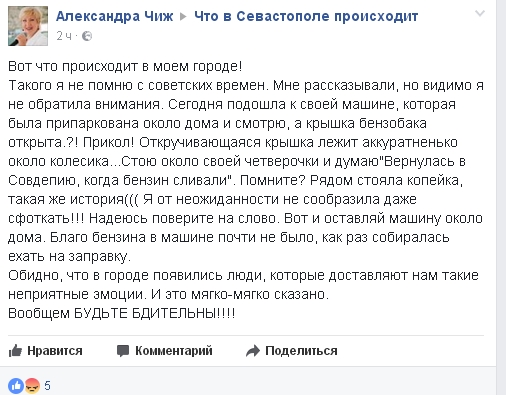Click the triangle arrow after Александра Чиж

(x=183, y=16)
